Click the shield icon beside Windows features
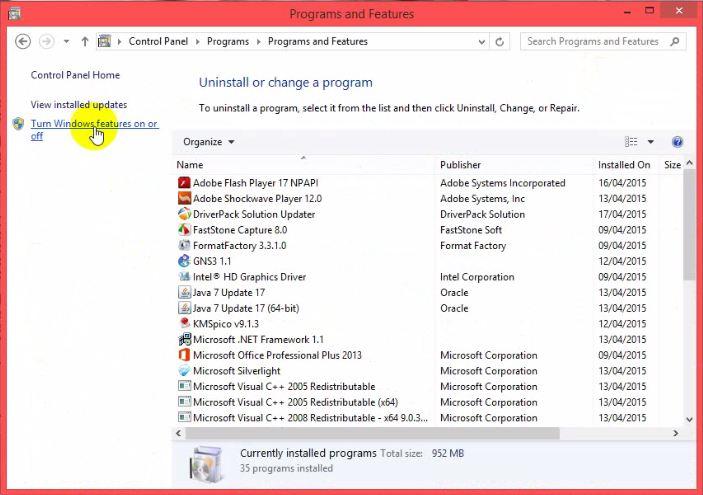The height and width of the screenshot is (495, 703). coord(18,124)
